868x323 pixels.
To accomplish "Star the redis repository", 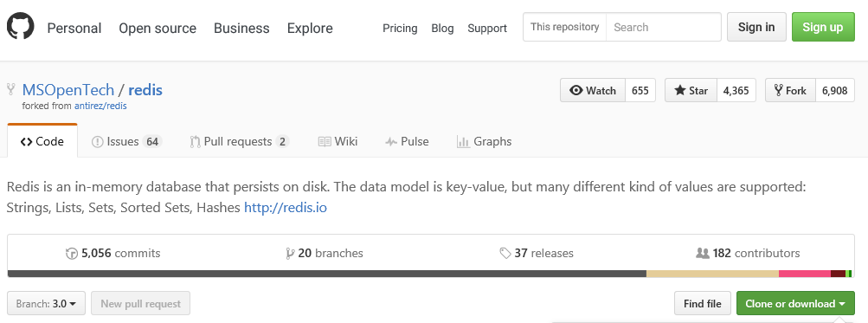I will tap(691, 90).
